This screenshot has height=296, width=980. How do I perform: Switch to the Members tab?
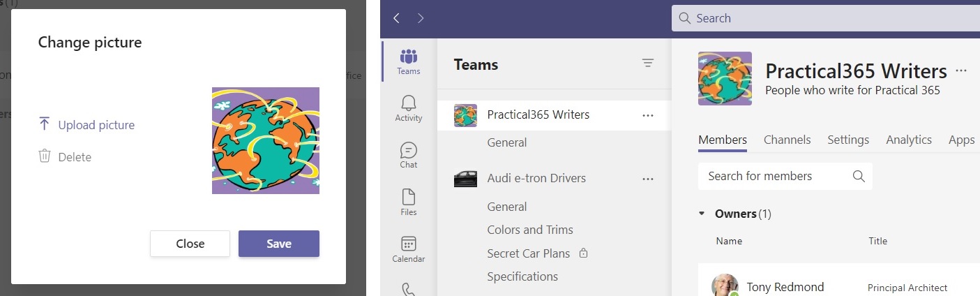pos(723,140)
